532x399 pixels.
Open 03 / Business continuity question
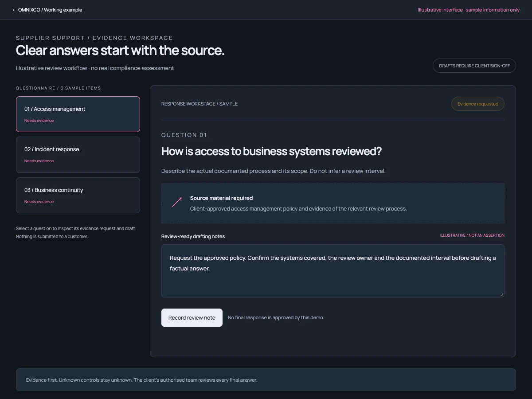(78, 196)
